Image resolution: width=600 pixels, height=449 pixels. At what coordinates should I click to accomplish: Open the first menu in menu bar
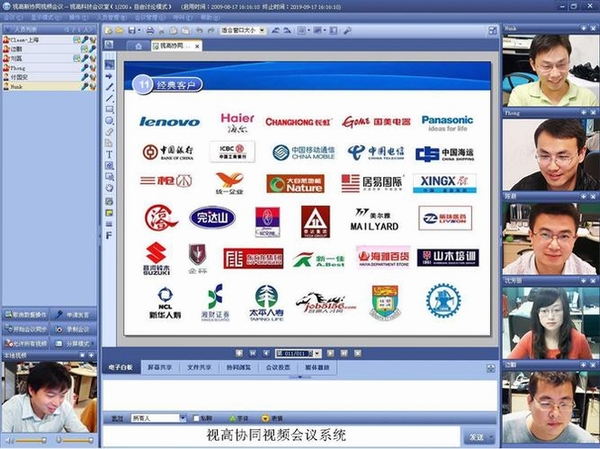click(14, 17)
